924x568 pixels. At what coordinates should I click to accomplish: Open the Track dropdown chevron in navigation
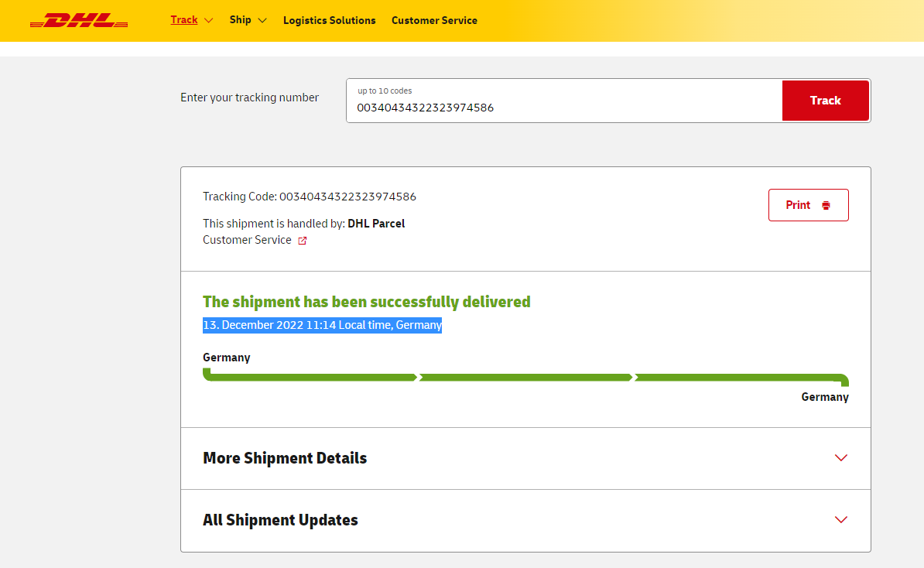click(208, 21)
